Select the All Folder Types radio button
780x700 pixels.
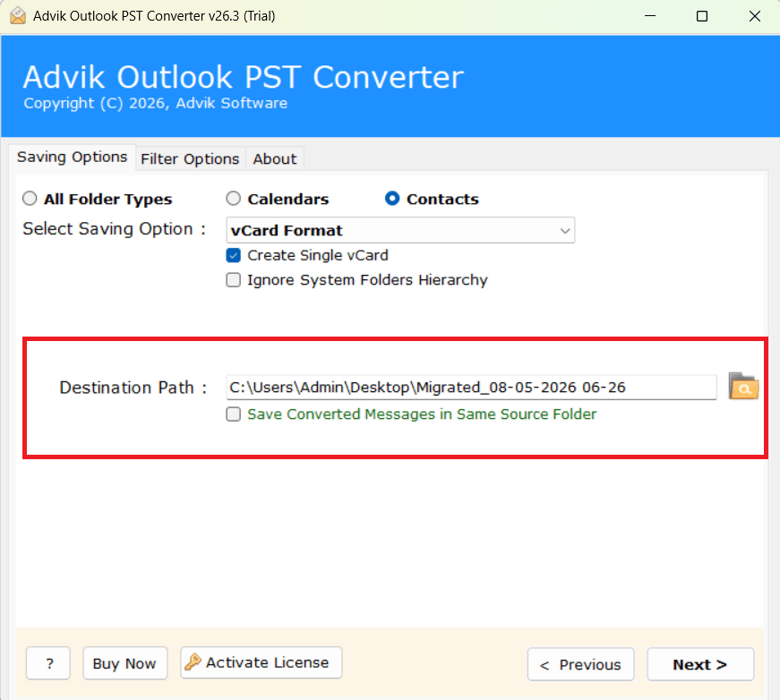point(30,199)
